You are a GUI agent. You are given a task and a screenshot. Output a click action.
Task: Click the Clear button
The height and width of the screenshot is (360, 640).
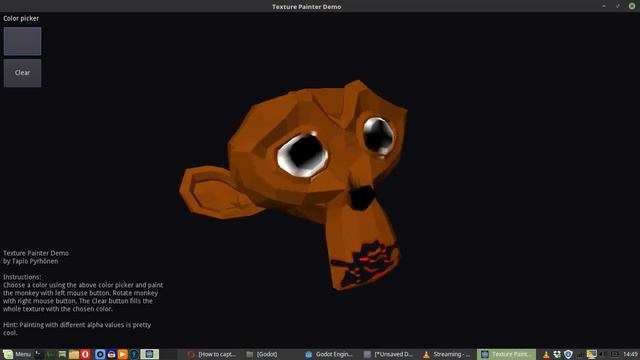22,73
